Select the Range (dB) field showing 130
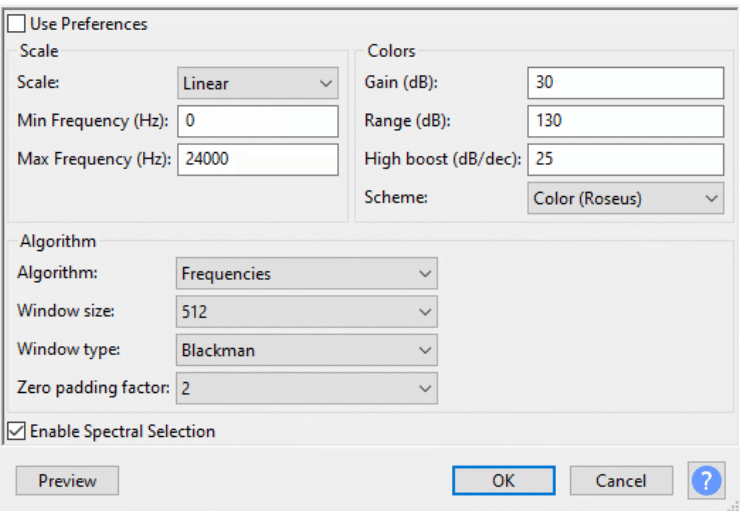Viewport: 740px width, 511px height. coord(625,121)
